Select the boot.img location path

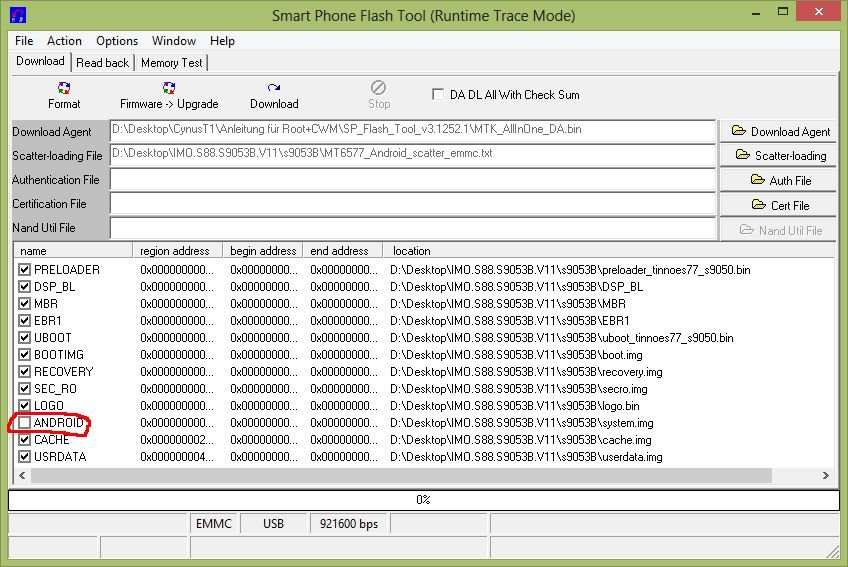(x=516, y=355)
